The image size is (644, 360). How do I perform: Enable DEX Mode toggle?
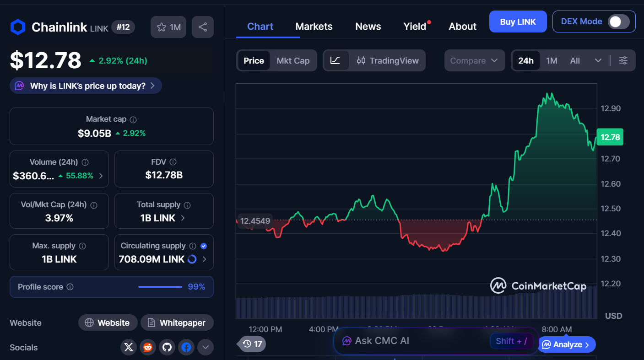[618, 21]
